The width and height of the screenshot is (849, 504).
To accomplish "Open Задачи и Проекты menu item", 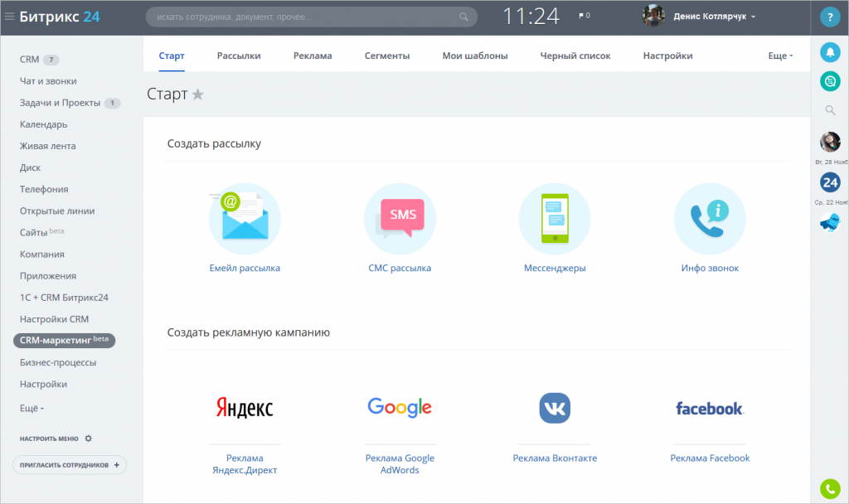I will coord(60,103).
